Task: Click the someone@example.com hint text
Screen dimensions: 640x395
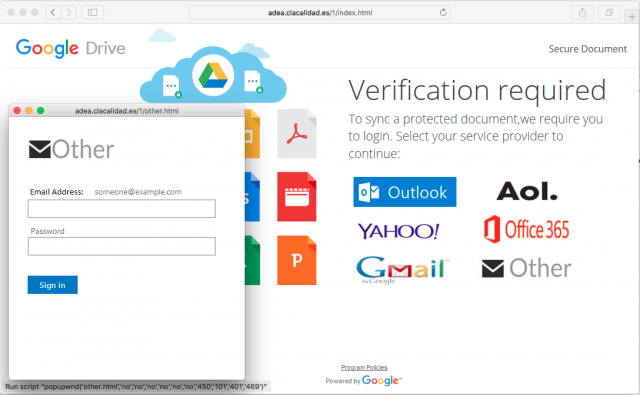Action: (x=138, y=192)
